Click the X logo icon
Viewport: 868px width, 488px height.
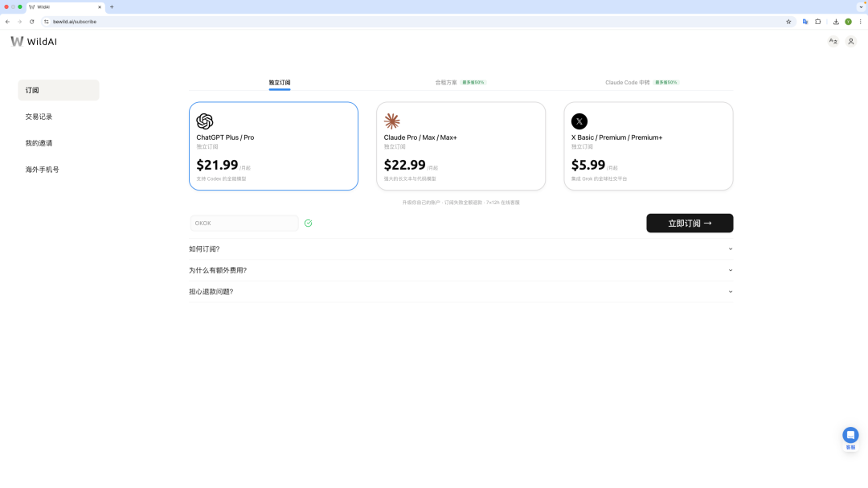coord(579,121)
